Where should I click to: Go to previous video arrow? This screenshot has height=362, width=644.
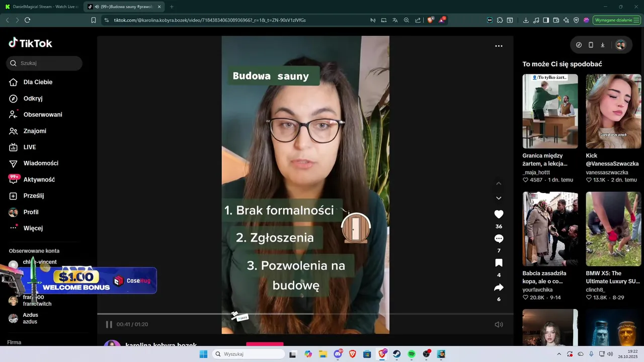(x=499, y=184)
